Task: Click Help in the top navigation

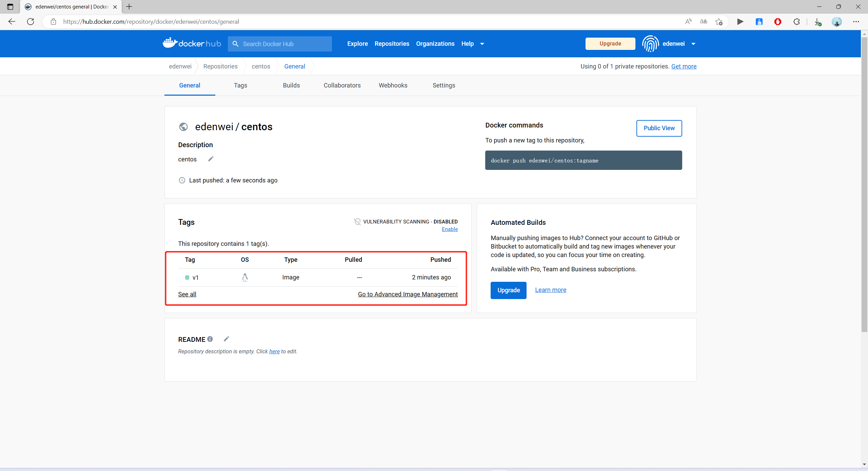Action: point(467,44)
